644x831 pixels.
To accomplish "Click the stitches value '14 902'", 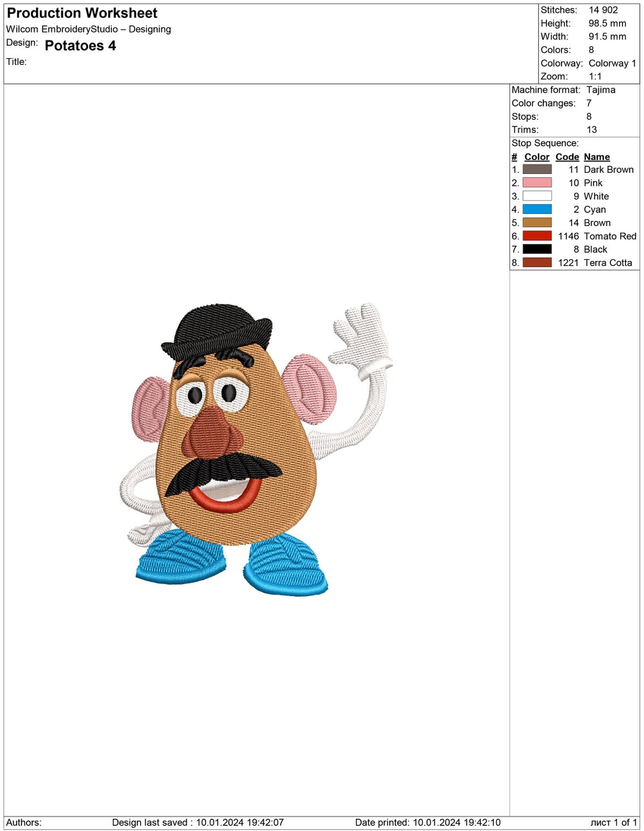I will pos(603,10).
